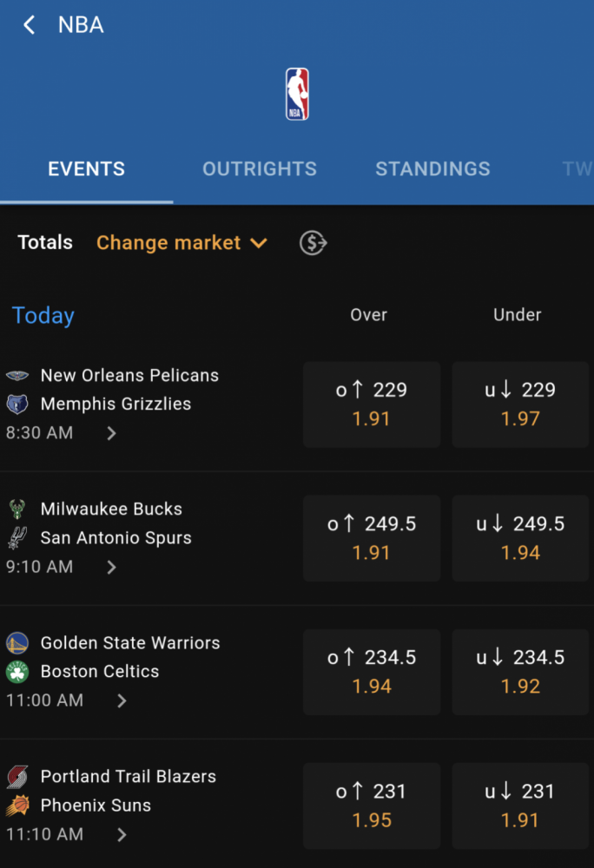
Task: Tap the back arrow next to NBA
Action: (x=30, y=25)
